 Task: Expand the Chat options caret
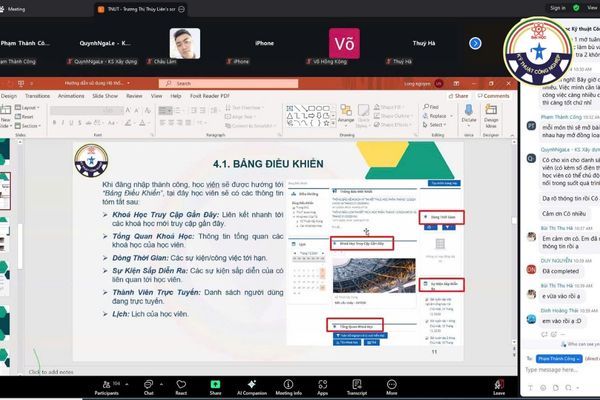(x=161, y=384)
